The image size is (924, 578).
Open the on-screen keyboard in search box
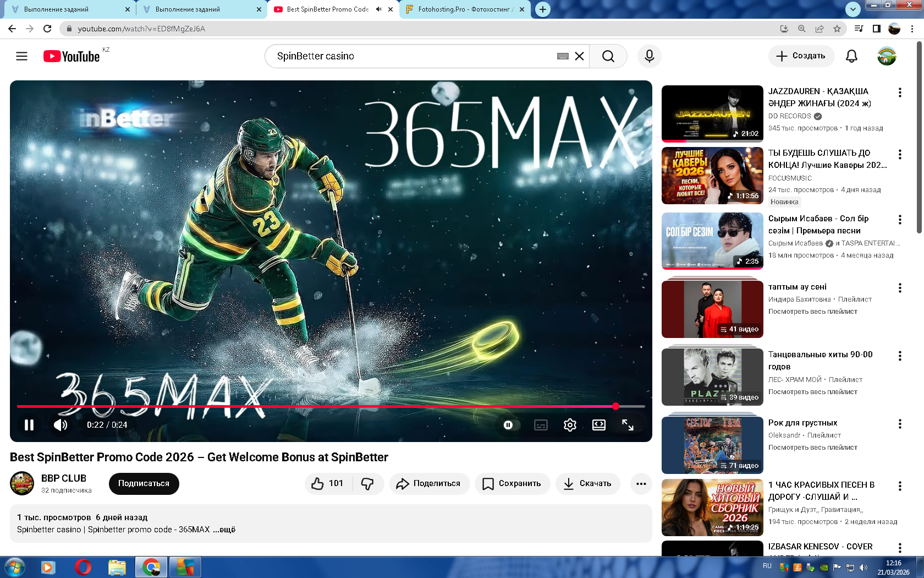click(563, 56)
